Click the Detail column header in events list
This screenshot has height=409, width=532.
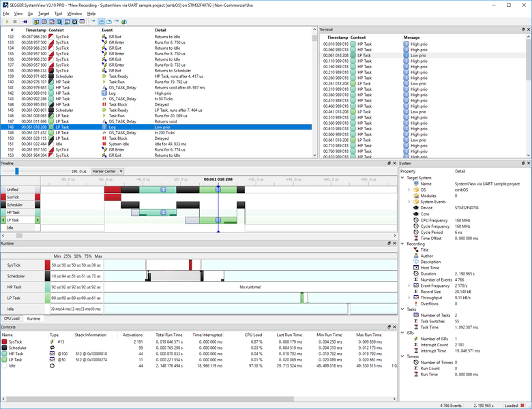pyautogui.click(x=160, y=30)
